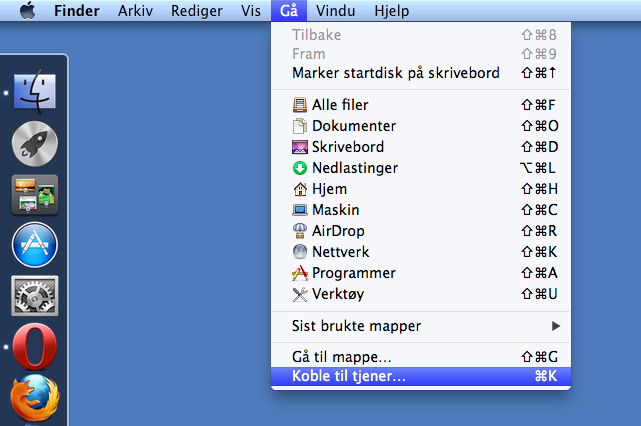Open the Arkiv menu
Viewport: 641px width, 426px height.
[136, 11]
